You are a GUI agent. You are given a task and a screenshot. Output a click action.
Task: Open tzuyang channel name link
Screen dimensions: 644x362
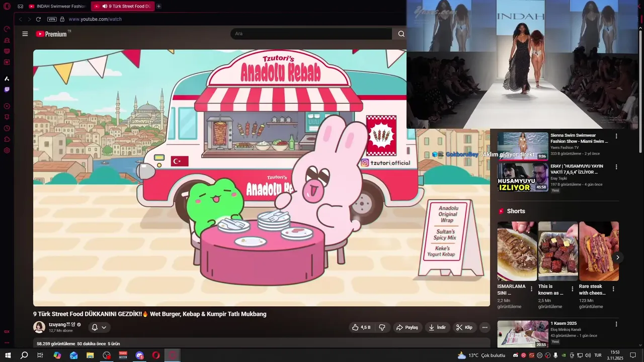(x=62, y=325)
